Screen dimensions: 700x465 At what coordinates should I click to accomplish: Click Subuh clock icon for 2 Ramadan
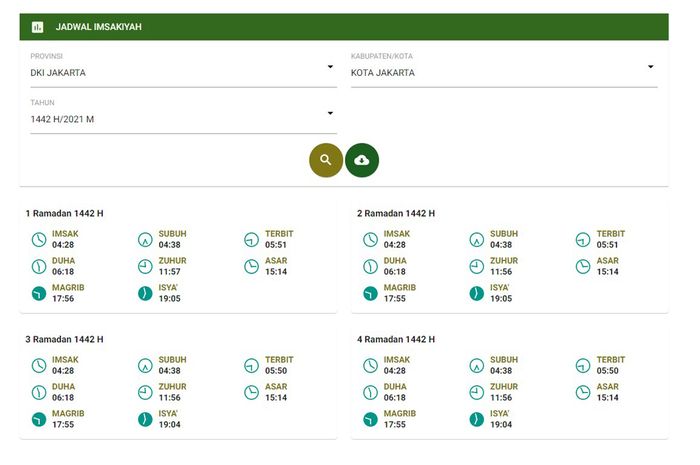[477, 240]
